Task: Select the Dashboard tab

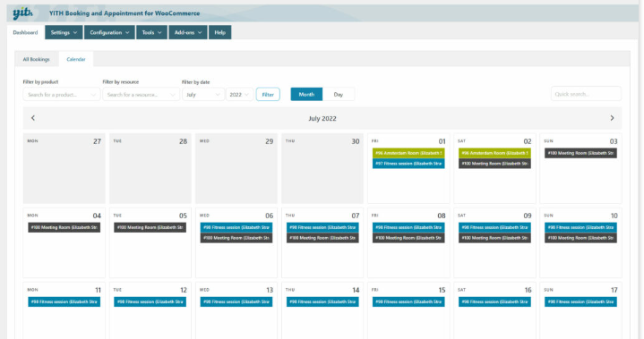Action: tap(25, 32)
